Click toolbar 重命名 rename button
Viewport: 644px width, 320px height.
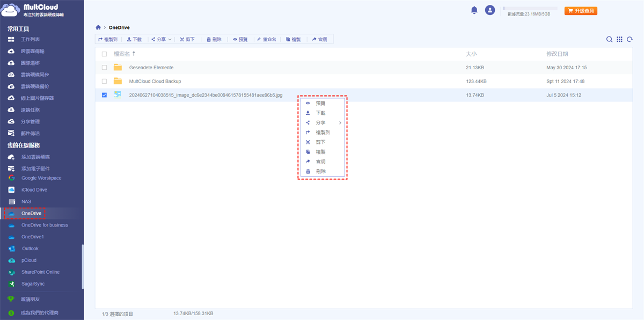[x=266, y=39]
